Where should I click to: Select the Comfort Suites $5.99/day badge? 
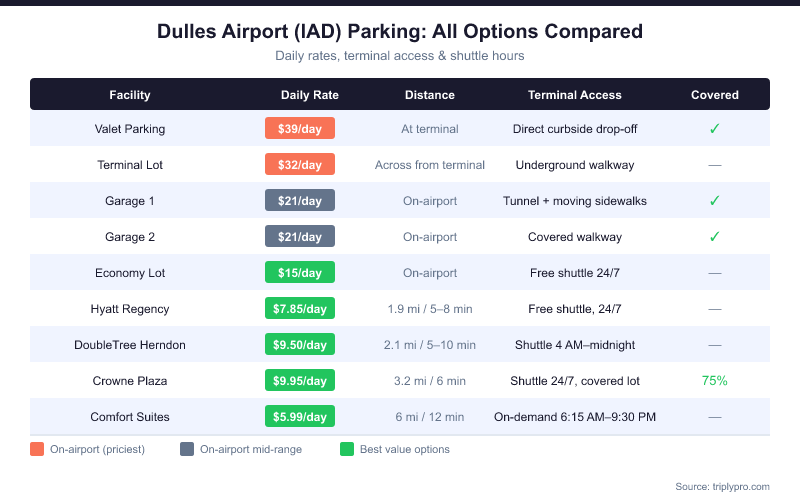300,417
